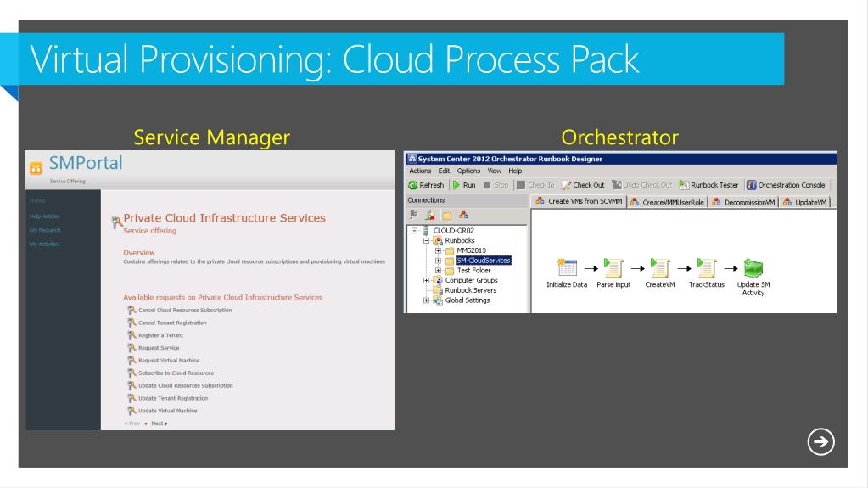This screenshot has height=488, width=868.
Task: Open Update Tenant Registration request
Action: point(173,398)
